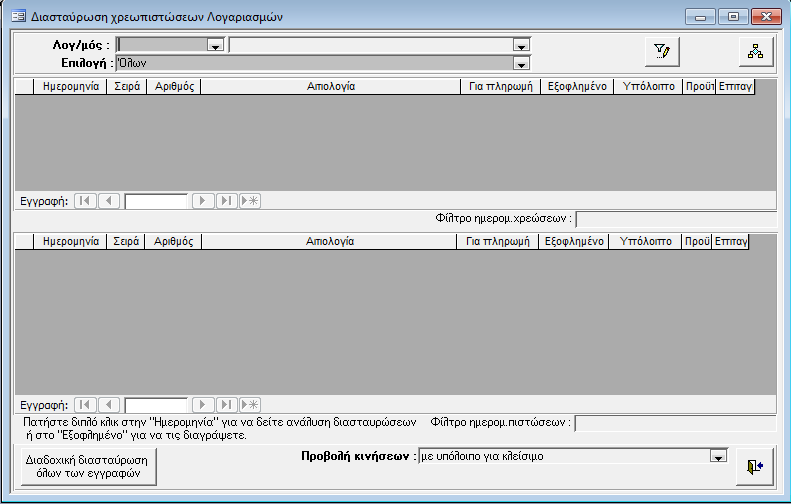Expand the Προβολή κινήσεων dropdown

(717, 457)
